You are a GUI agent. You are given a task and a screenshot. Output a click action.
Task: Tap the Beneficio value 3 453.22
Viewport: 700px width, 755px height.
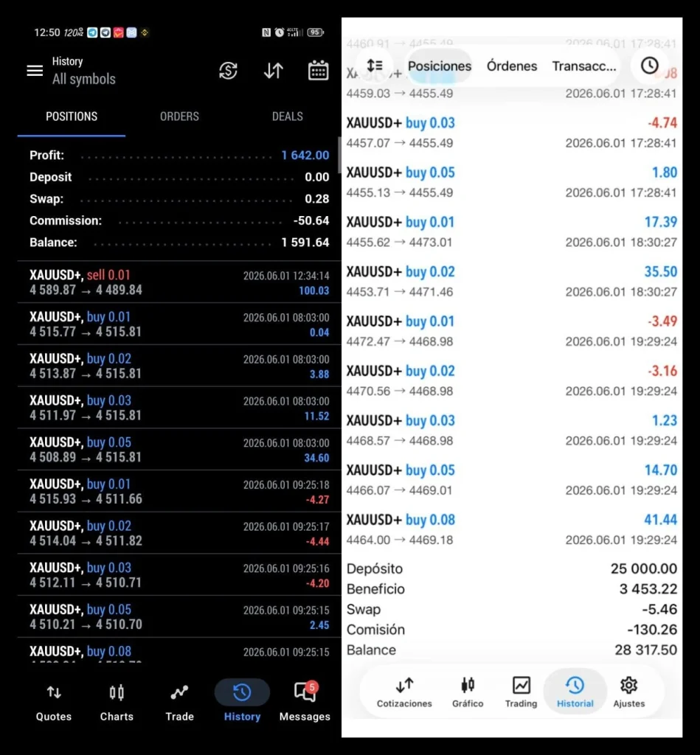pyautogui.click(x=648, y=589)
